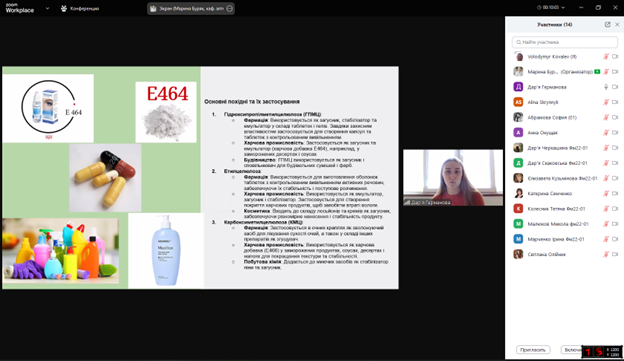Click Катерина Семченко's muted mic icon
Image resolution: width=624 pixels, height=361 pixels.
pyautogui.click(x=606, y=193)
